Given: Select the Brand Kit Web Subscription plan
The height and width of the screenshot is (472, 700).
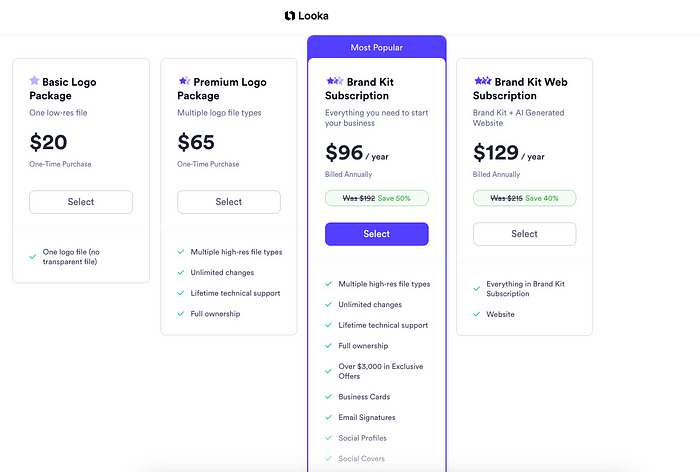Looking at the screenshot, I should coord(524,234).
